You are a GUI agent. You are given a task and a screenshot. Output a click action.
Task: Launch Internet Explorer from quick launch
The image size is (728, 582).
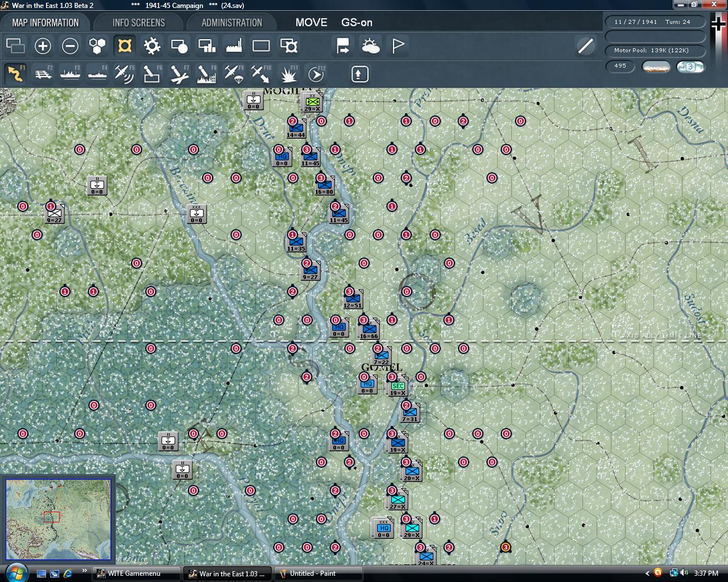coord(68,573)
